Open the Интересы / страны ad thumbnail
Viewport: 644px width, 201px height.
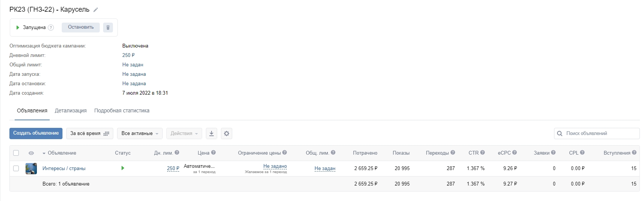click(x=31, y=169)
